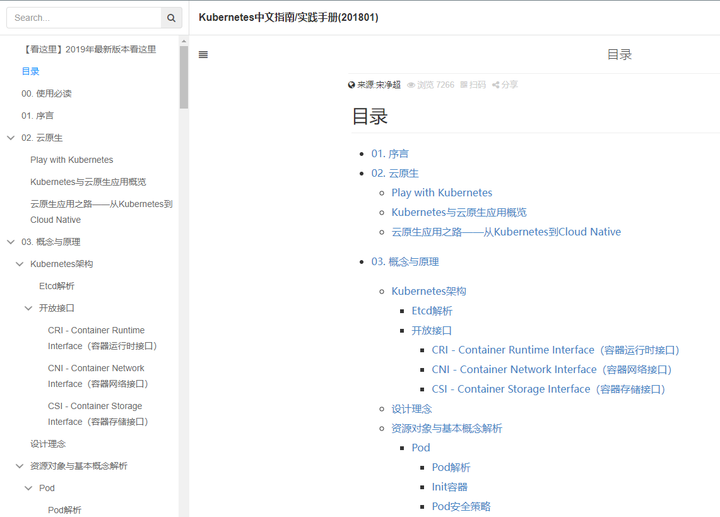Click the 03. 概念与原理 content link

[x=405, y=262]
